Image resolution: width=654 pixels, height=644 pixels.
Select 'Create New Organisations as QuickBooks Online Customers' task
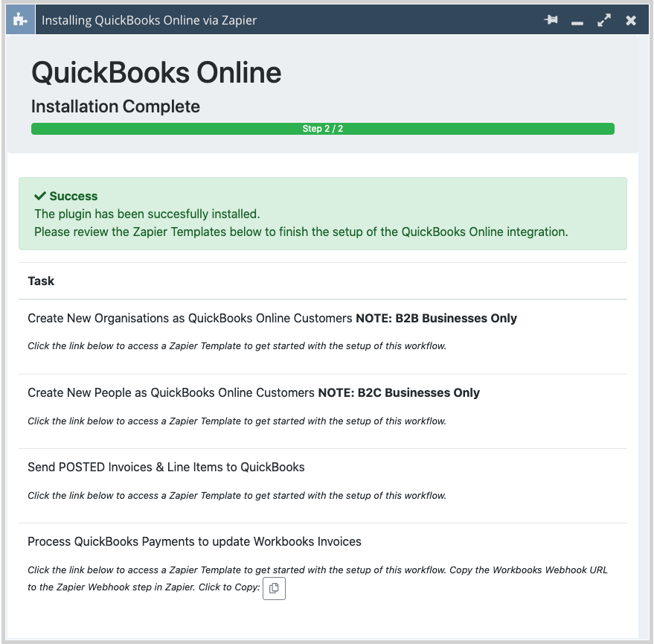[x=190, y=318]
